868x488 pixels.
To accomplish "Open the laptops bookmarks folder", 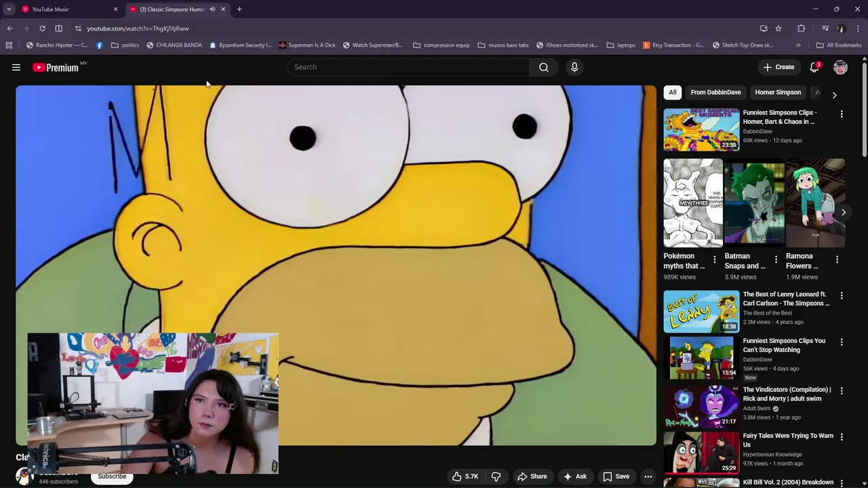I will (620, 45).
